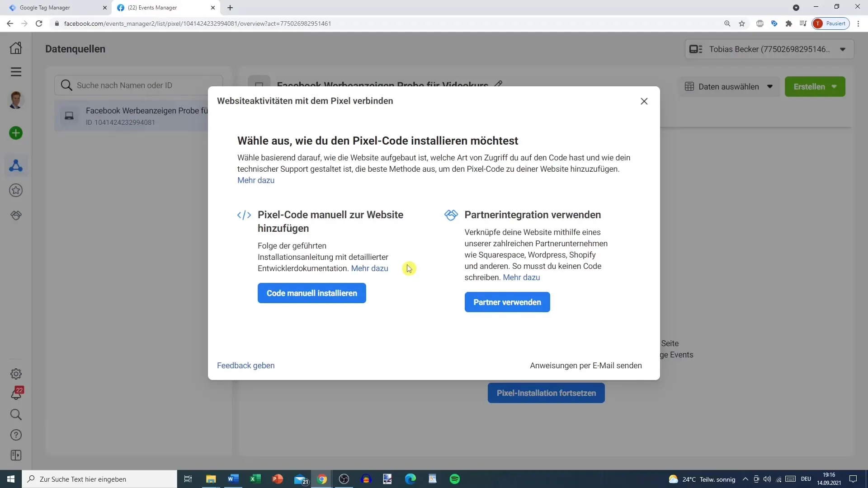Click Feedback geben link
Image resolution: width=868 pixels, height=488 pixels.
click(x=245, y=366)
